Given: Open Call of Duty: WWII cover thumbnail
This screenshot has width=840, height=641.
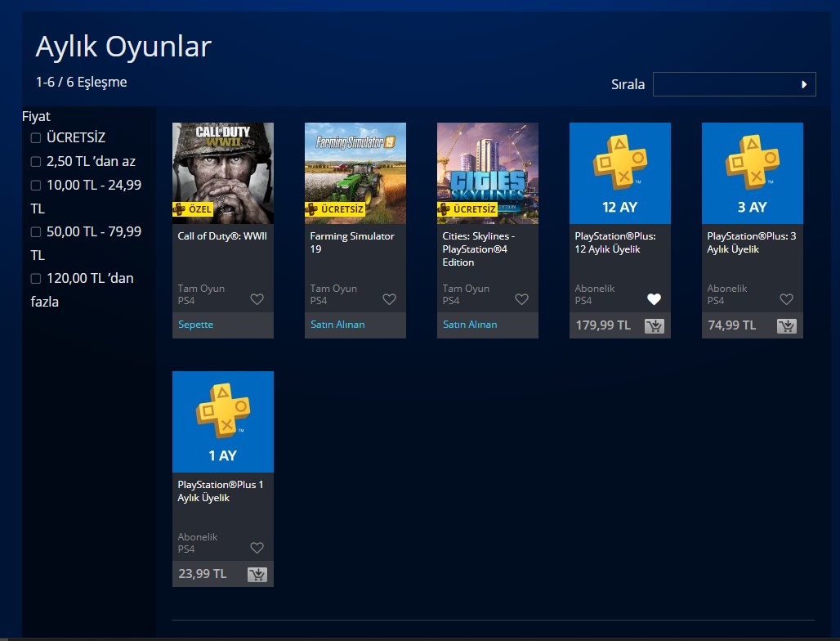Looking at the screenshot, I should coord(223,173).
